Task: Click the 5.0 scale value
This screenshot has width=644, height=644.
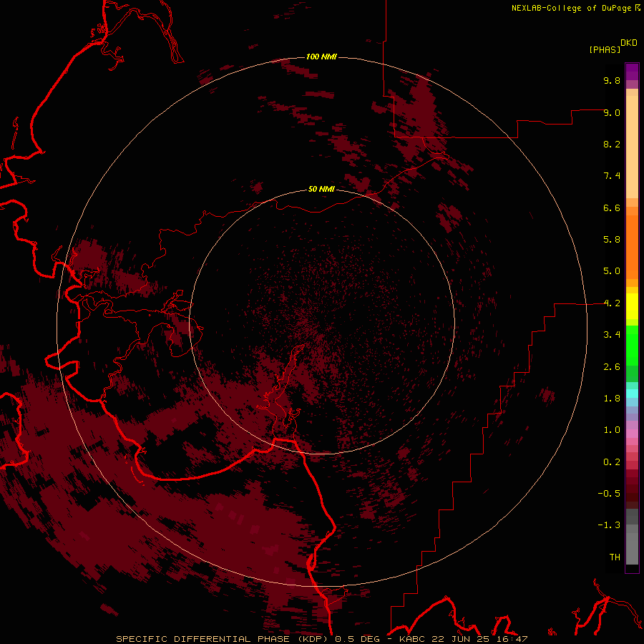Action: (x=612, y=271)
